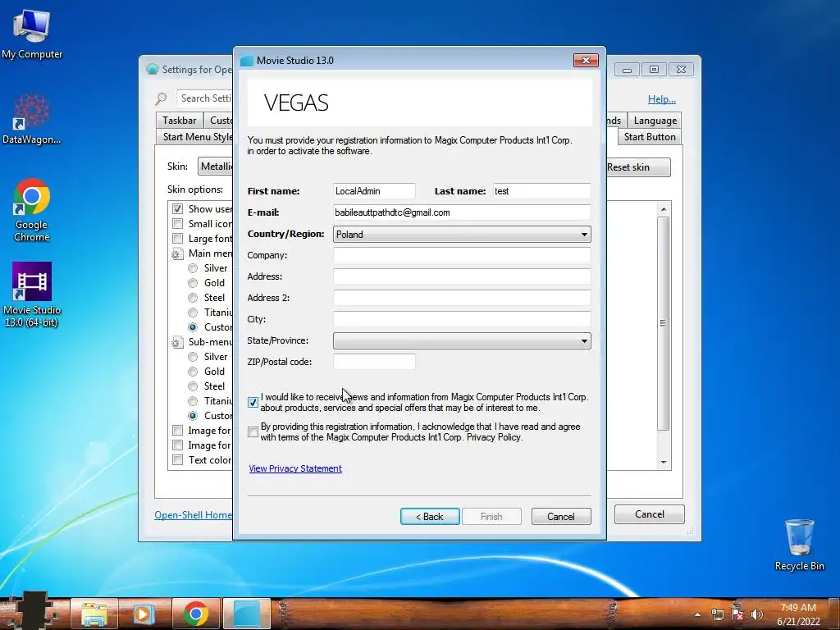This screenshot has height=630, width=840.
Task: Close the Movie Studio 13.0 dialog
Action: pyautogui.click(x=586, y=61)
